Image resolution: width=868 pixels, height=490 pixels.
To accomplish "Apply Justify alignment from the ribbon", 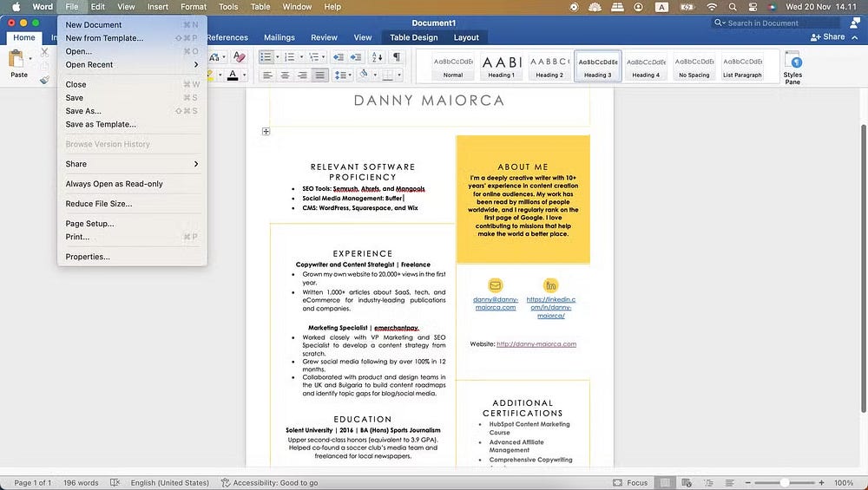I will coord(320,75).
